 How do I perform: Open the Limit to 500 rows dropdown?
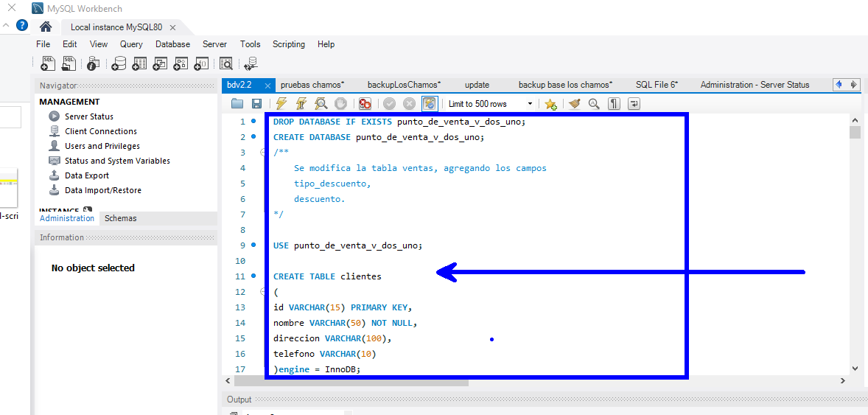(529, 104)
